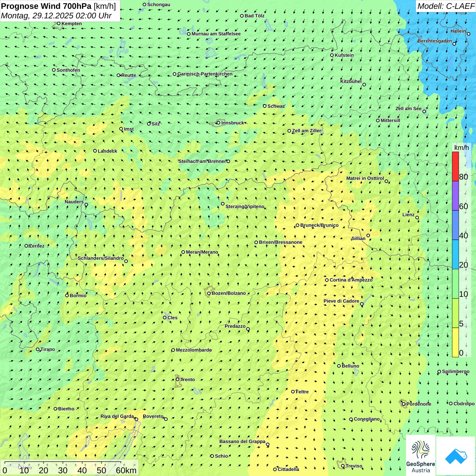Click the 'Sillian' town label

pos(358,238)
